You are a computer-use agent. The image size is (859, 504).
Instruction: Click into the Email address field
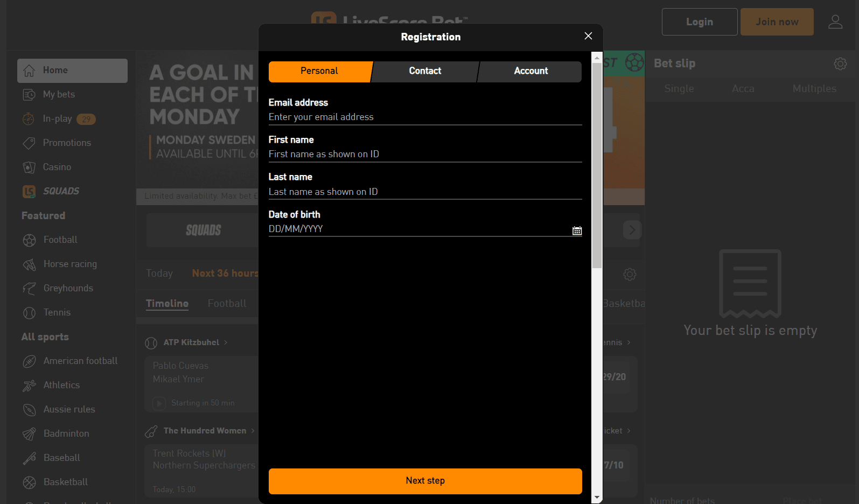(x=425, y=117)
